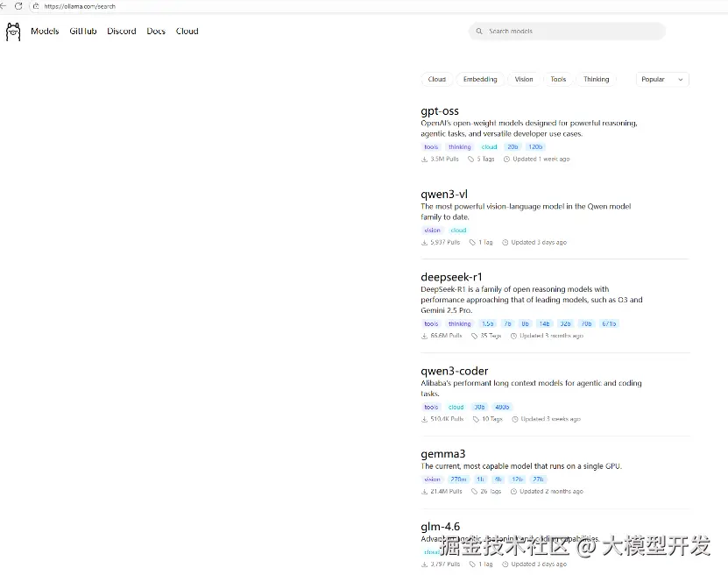Open the Discord nav item
The height and width of the screenshot is (575, 728).
coord(122,32)
